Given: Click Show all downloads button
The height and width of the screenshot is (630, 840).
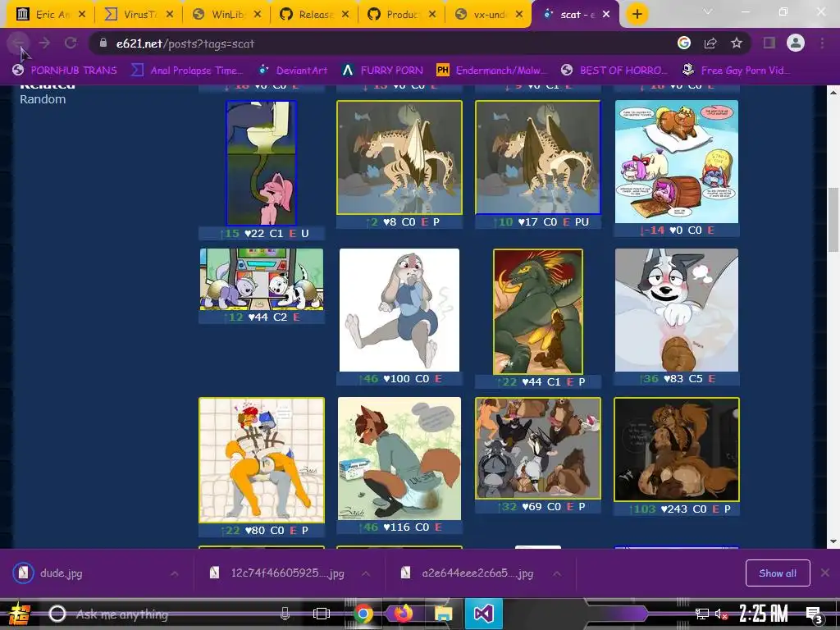Looking at the screenshot, I should (778, 573).
